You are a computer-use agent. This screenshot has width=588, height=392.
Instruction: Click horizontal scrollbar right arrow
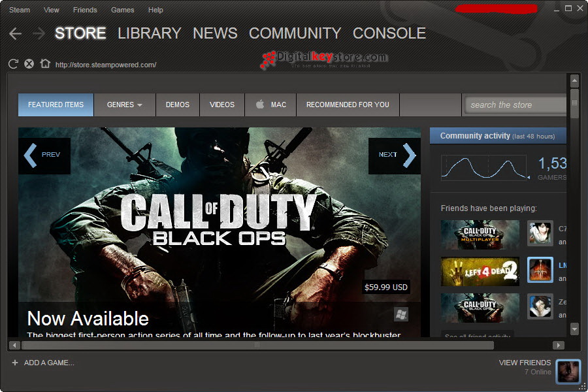559,345
